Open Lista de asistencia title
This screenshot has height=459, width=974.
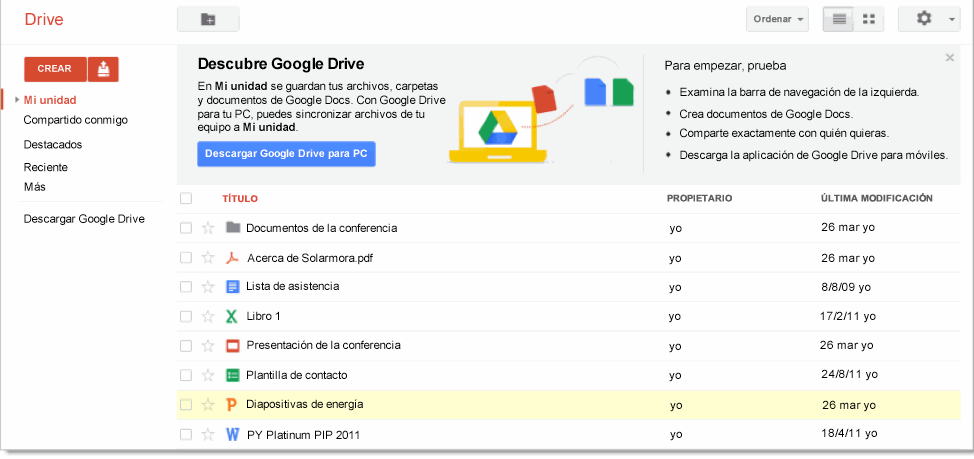293,286
